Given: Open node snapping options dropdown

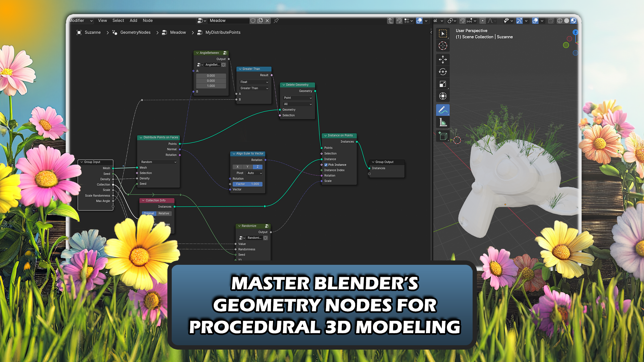Looking at the screenshot, I should tap(409, 21).
